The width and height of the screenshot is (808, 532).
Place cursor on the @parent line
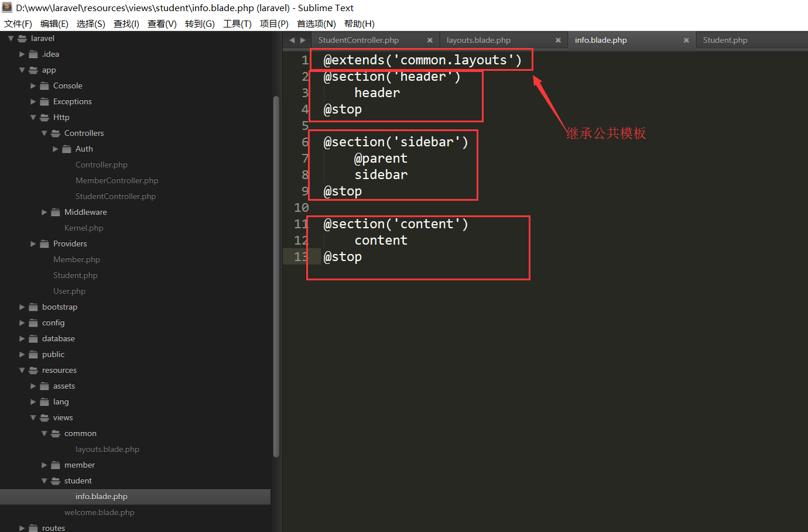381,159
